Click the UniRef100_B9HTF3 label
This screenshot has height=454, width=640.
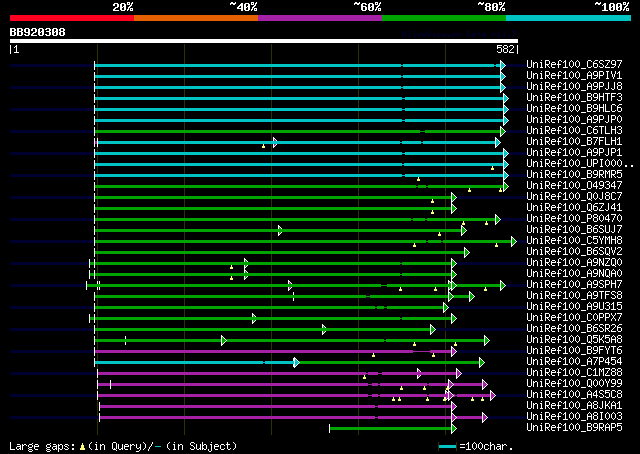[x=574, y=98]
